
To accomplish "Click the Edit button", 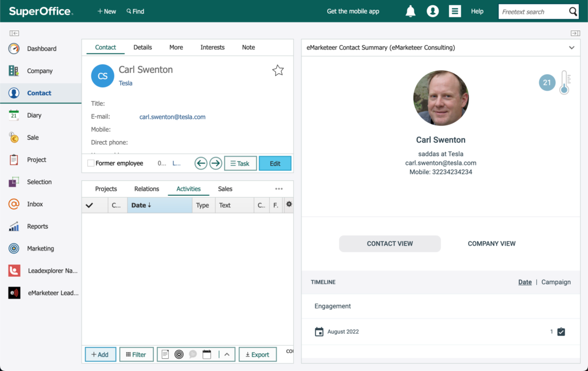I will pos(275,163).
